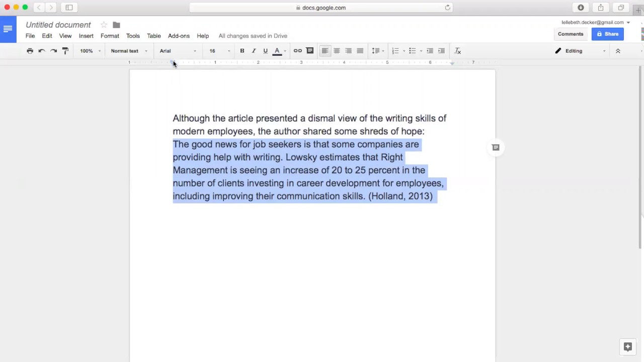Toggle italic formatting

tap(254, 51)
